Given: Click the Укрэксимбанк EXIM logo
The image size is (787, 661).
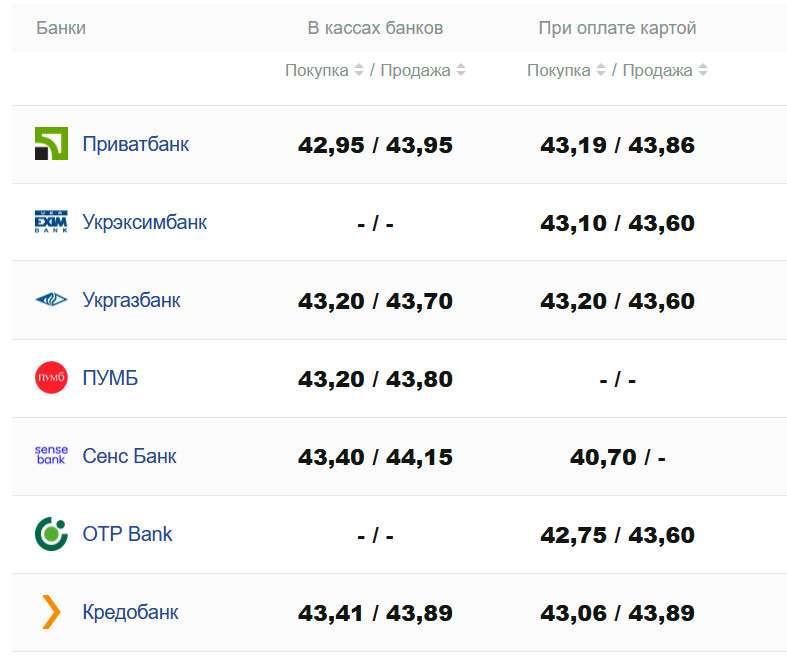Looking at the screenshot, I should (x=51, y=222).
